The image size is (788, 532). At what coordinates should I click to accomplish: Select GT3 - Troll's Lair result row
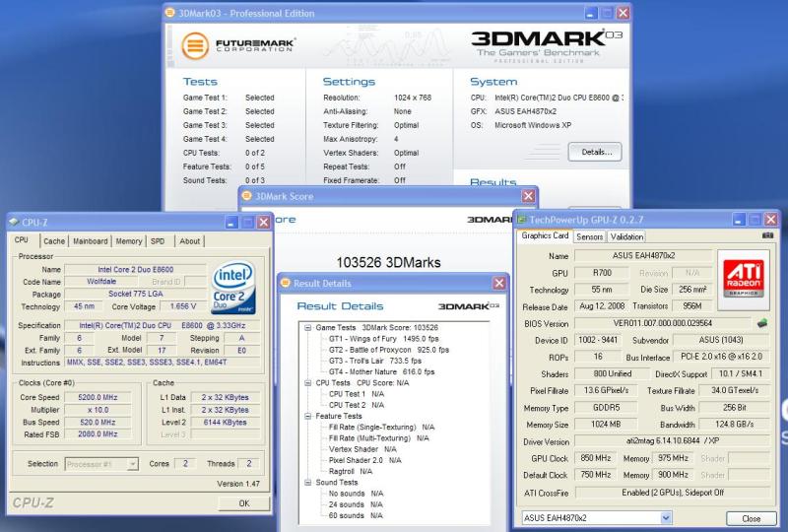click(375, 361)
